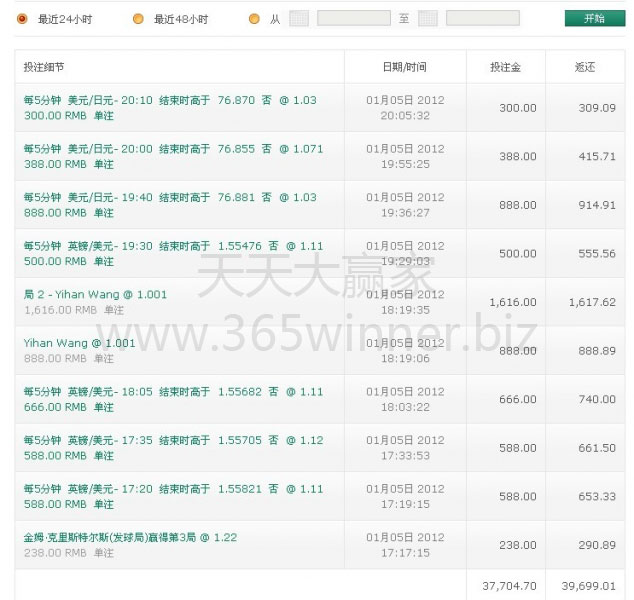This screenshot has height=600, width=634.
Task: Focus the end date input field
Action: [483, 18]
